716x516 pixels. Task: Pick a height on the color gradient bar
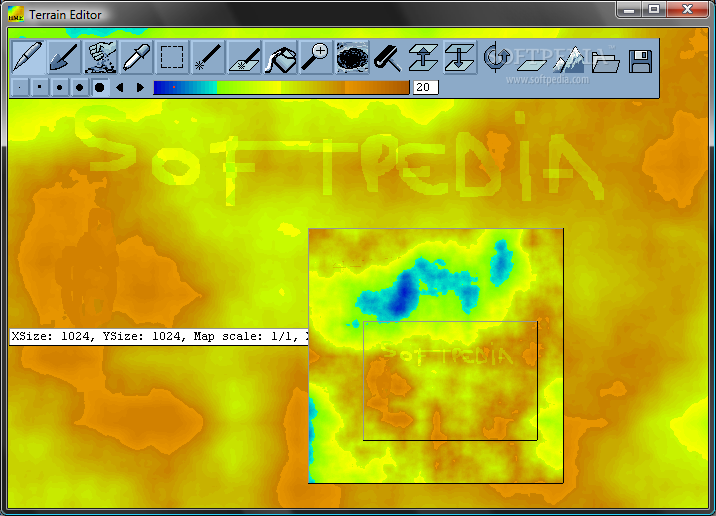281,87
